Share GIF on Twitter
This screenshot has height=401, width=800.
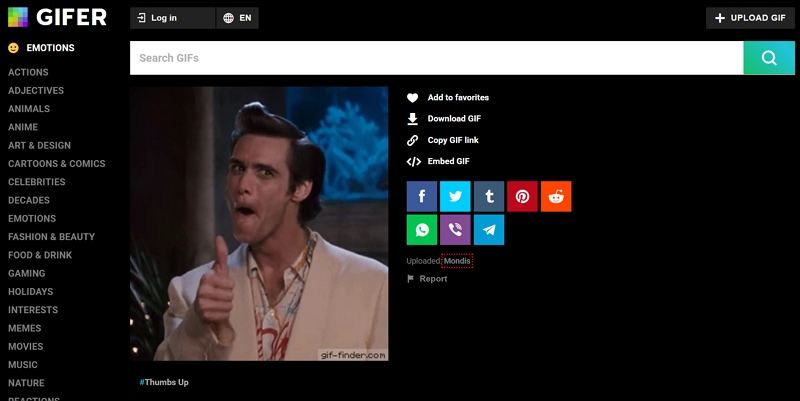click(x=455, y=196)
